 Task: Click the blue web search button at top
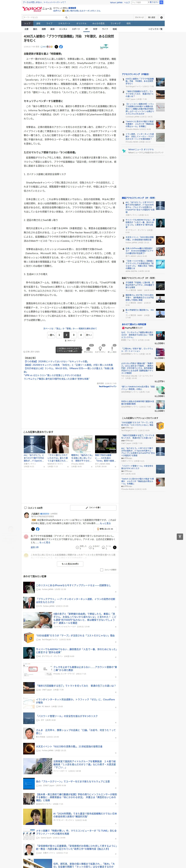click(161, 2)
